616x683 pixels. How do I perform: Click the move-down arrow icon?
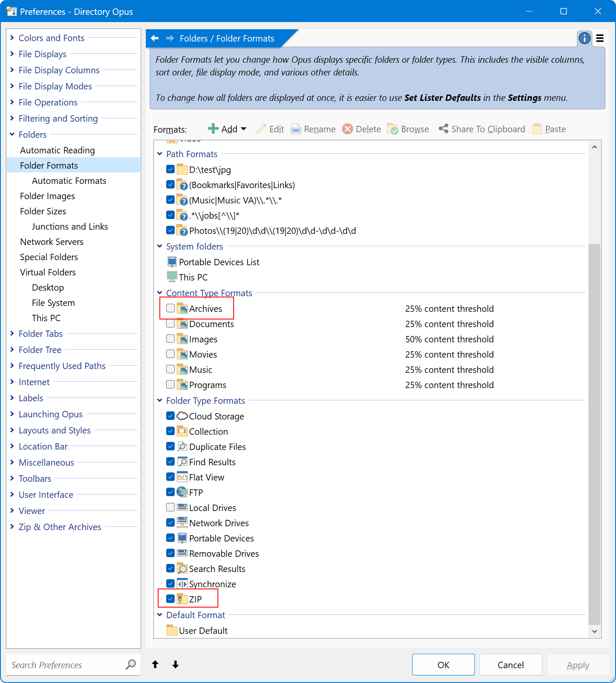point(176,664)
